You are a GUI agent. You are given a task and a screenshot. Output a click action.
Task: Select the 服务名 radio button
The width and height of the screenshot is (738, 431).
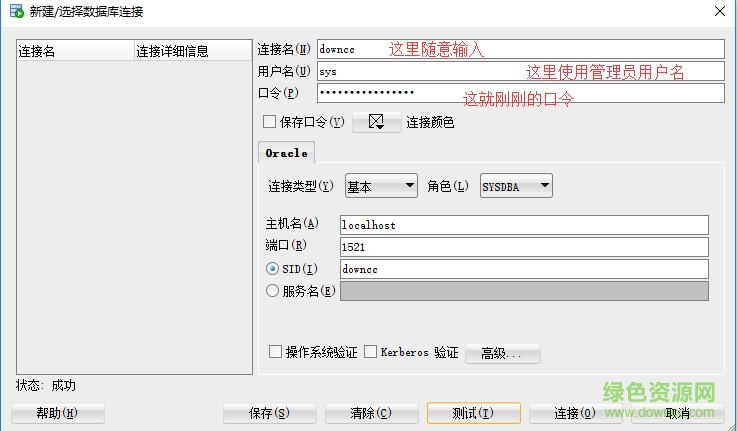point(273,291)
